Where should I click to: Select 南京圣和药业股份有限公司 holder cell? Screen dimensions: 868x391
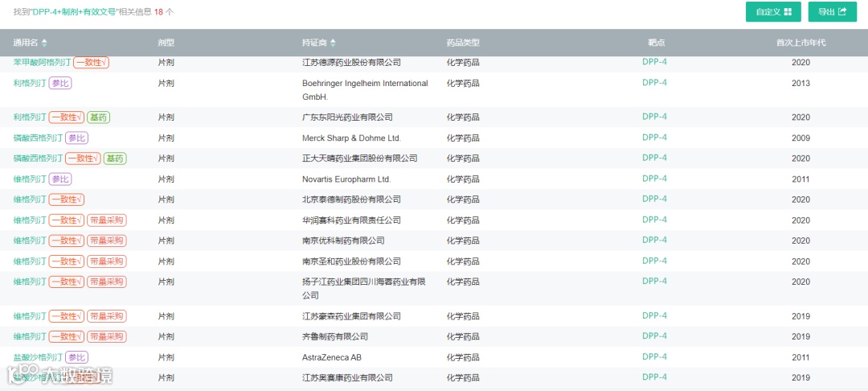[x=351, y=261]
